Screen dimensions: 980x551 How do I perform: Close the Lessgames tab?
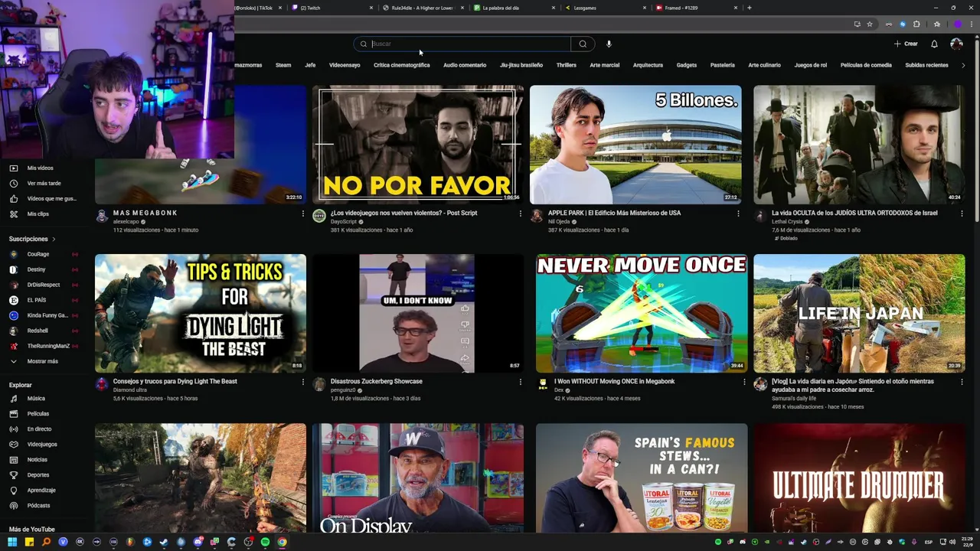pos(645,8)
